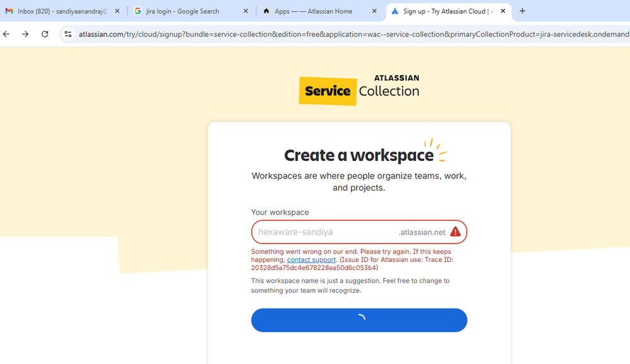The width and height of the screenshot is (630, 364).
Task: Click the Google favicon on the search tab
Action: 138,11
